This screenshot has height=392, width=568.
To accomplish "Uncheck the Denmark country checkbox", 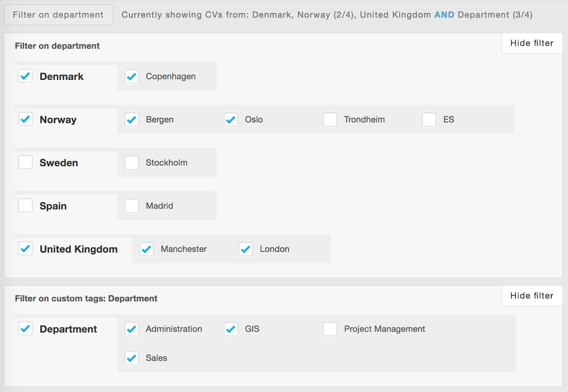I will [x=26, y=76].
